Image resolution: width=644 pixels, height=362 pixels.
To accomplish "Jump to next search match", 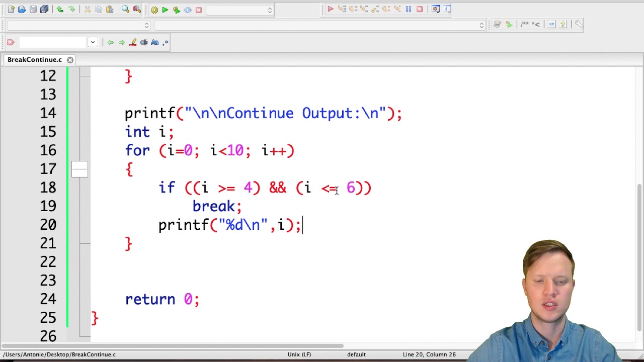I will pyautogui.click(x=122, y=42).
